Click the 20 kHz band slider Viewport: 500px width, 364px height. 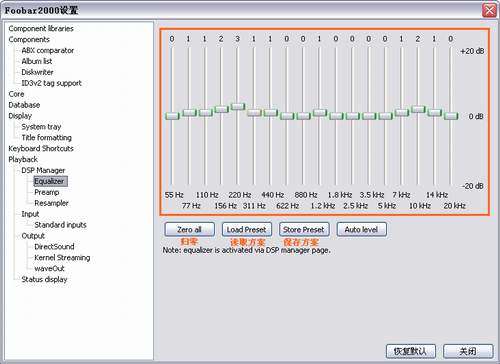pyautogui.click(x=451, y=116)
